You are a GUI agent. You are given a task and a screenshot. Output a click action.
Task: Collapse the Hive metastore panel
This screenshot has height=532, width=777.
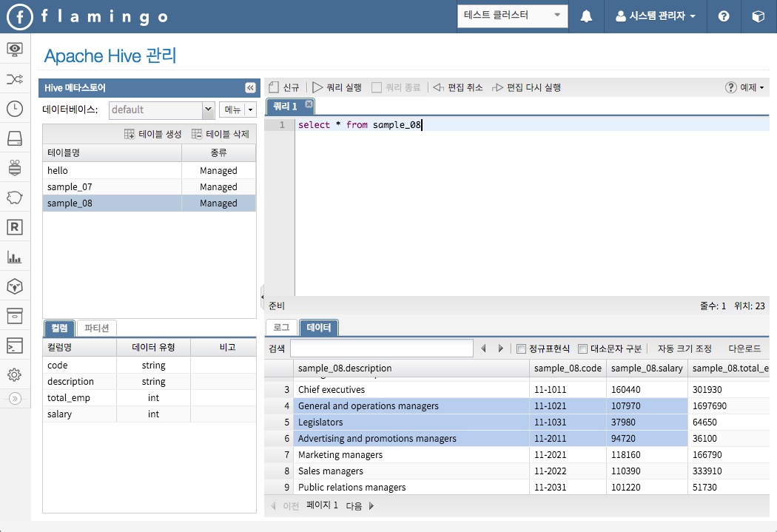[x=250, y=88]
